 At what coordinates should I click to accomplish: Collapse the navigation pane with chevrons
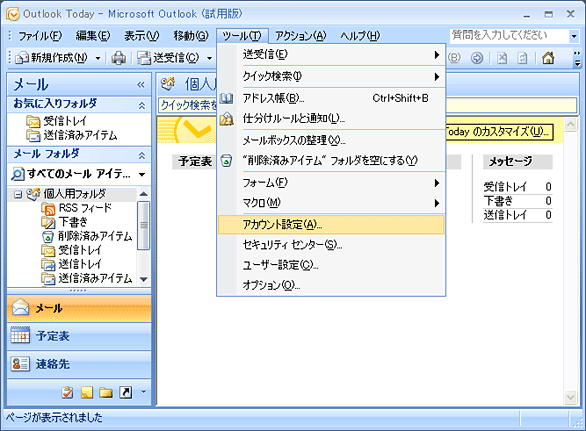pos(141,85)
